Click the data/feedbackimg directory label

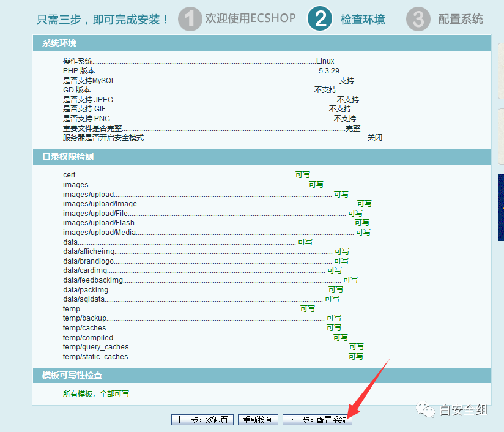(x=93, y=280)
